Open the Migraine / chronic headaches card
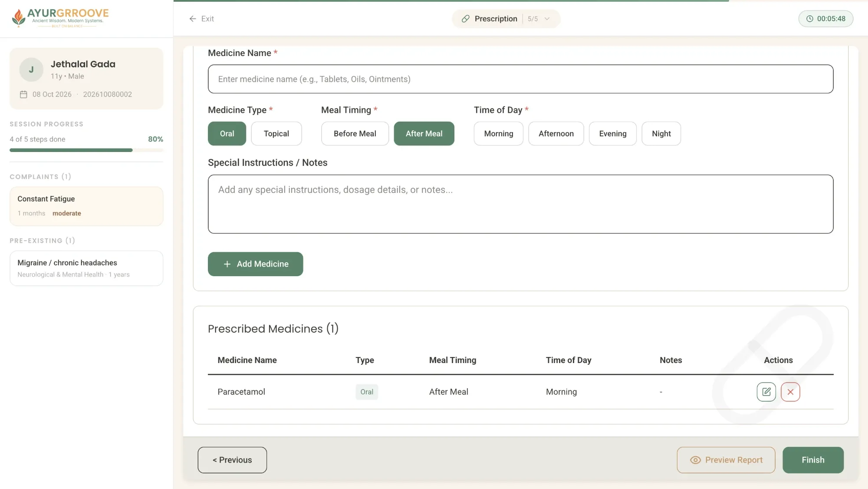This screenshot has height=489, width=868. pos(86,268)
